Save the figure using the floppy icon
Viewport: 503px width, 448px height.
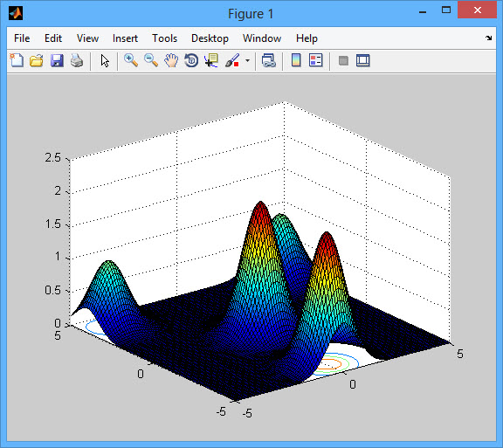point(57,60)
